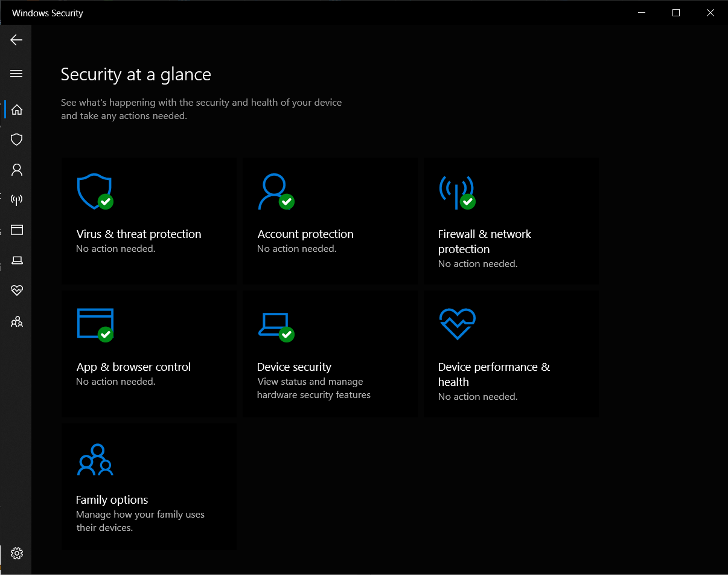The height and width of the screenshot is (575, 728).
Task: Select the Home icon in the sidebar
Action: click(x=16, y=109)
